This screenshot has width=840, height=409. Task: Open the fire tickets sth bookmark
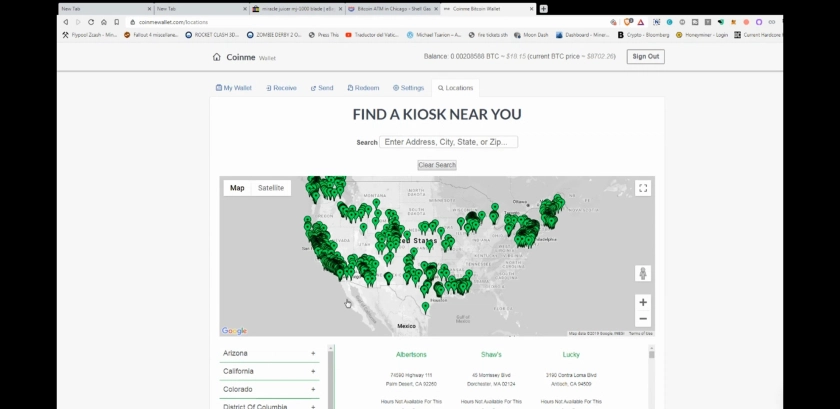(488, 35)
